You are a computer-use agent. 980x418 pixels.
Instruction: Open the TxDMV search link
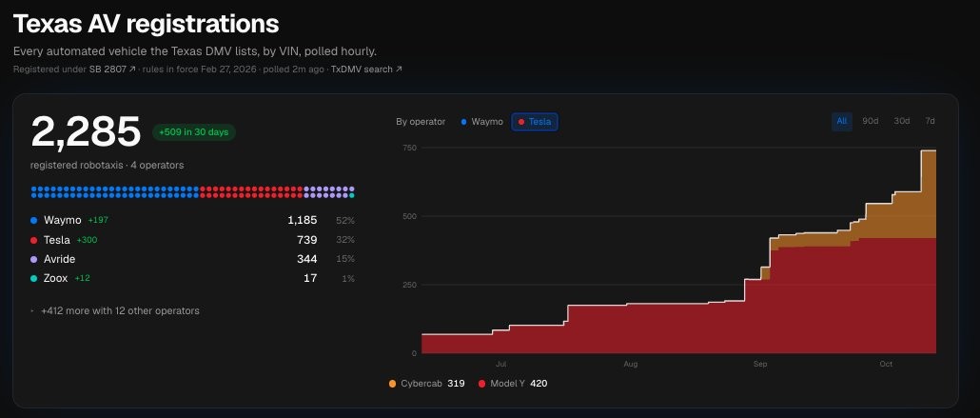366,69
